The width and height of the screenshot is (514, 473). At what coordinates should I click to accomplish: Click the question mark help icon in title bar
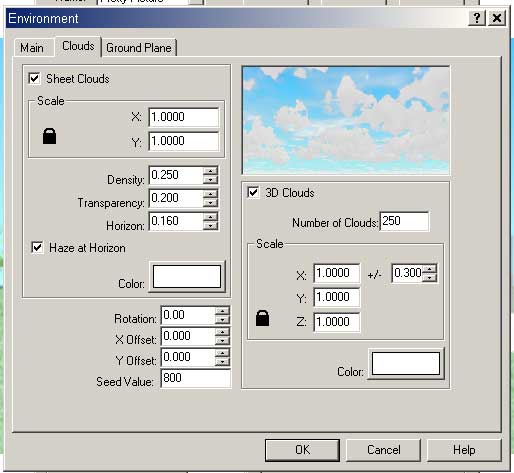click(x=477, y=18)
